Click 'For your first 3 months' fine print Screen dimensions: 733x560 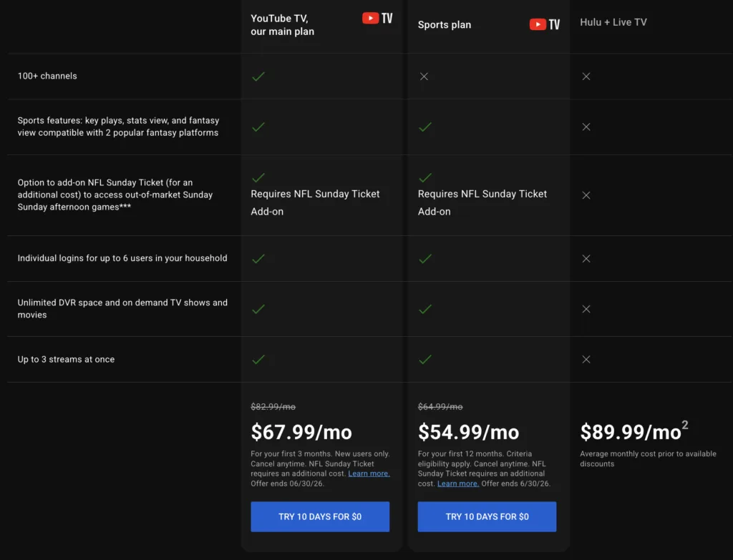pos(320,468)
